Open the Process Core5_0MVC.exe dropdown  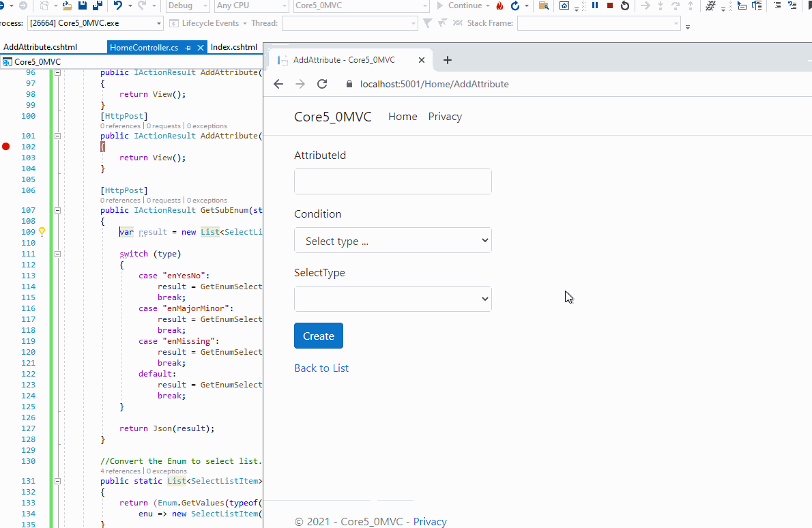point(96,23)
